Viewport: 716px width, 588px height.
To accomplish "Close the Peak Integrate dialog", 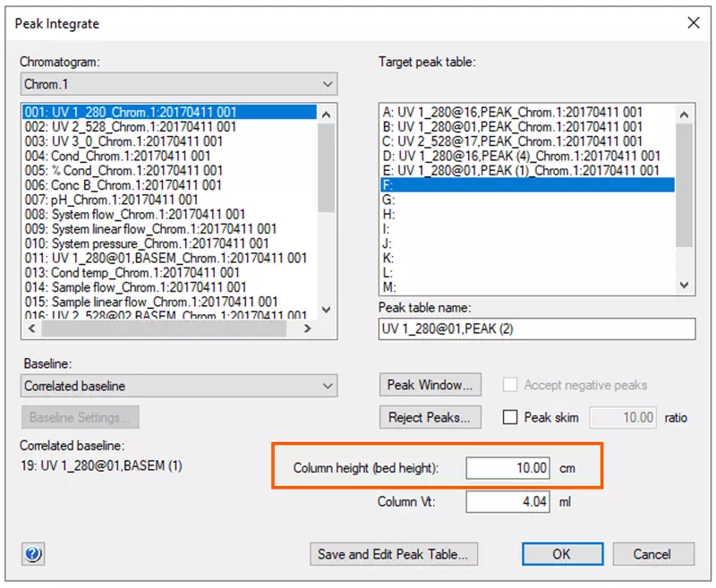I will click(x=693, y=23).
